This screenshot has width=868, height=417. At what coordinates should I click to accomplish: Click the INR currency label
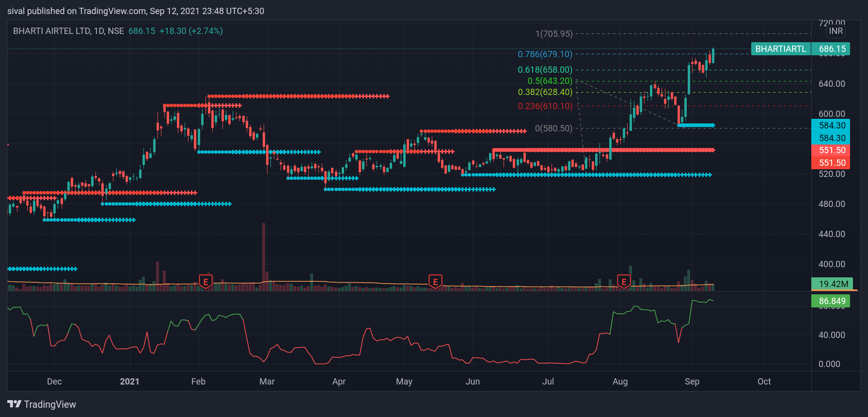[x=836, y=31]
